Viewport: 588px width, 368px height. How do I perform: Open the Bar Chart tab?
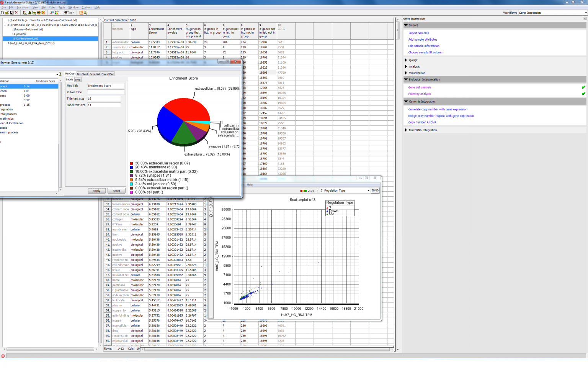point(82,74)
